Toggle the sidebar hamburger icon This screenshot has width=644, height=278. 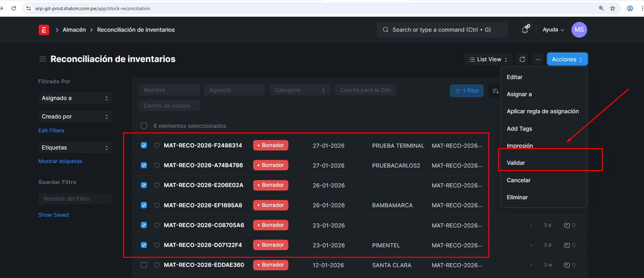43,59
